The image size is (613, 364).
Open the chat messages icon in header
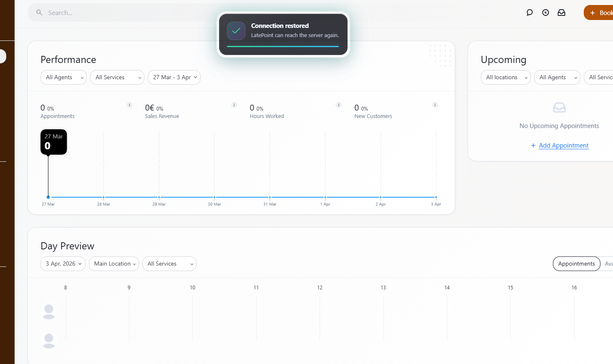[530, 13]
